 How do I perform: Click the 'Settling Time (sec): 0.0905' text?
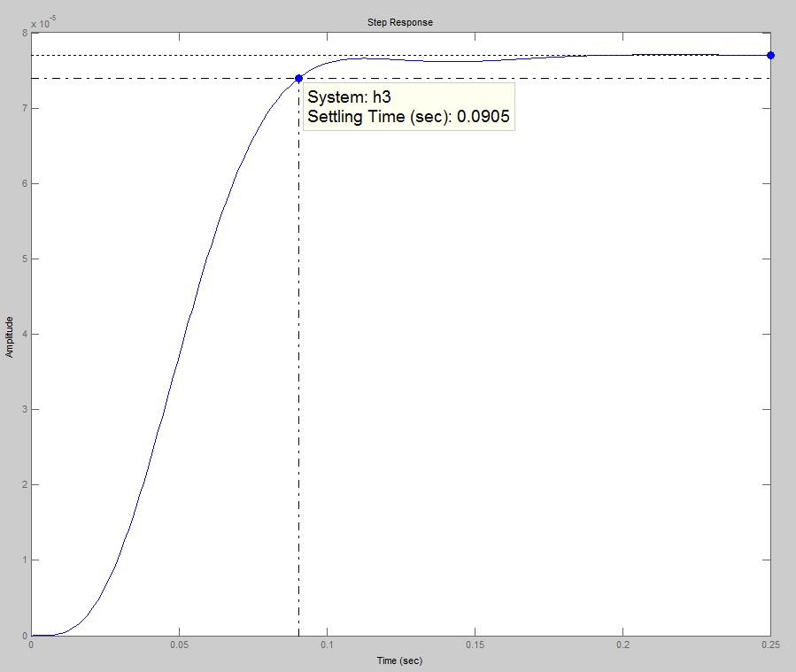pyautogui.click(x=409, y=116)
